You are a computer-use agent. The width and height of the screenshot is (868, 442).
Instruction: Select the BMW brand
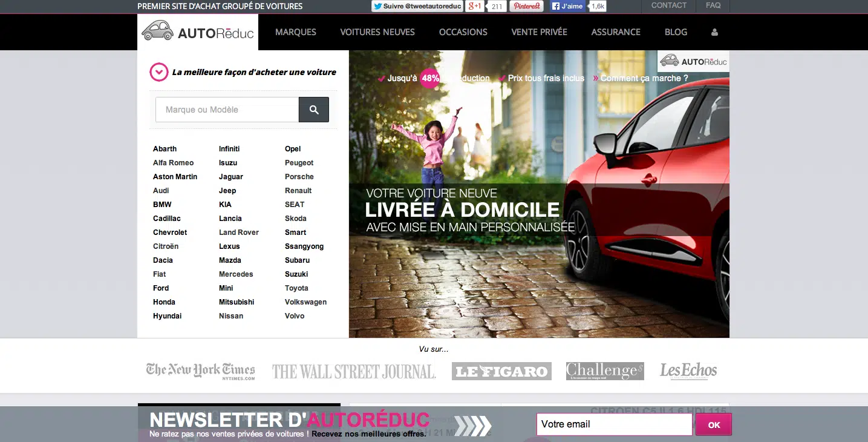coord(162,205)
